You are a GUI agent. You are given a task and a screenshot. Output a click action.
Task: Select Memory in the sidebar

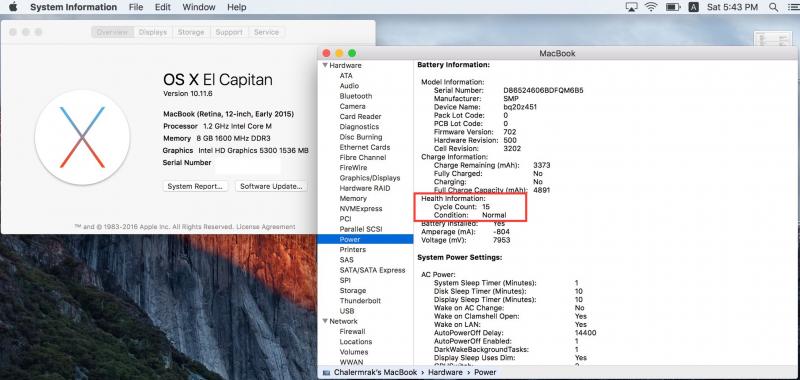[353, 198]
